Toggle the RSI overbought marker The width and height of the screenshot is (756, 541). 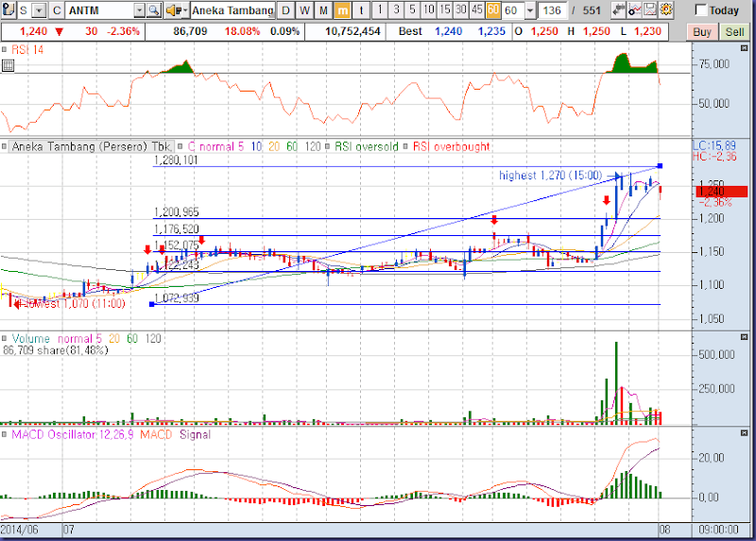point(405,146)
